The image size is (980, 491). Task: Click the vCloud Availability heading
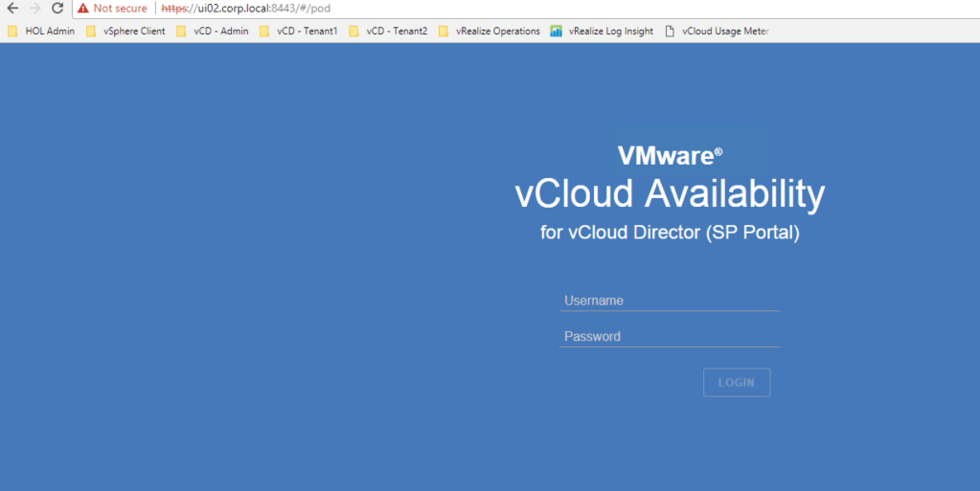pos(670,193)
